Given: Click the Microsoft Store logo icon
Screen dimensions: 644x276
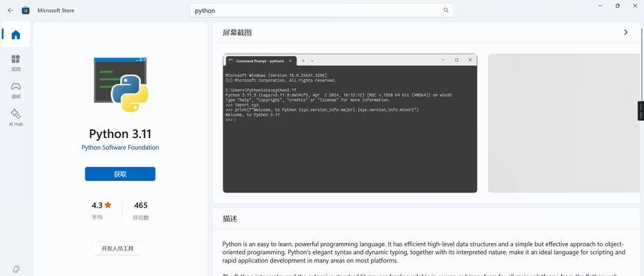Looking at the screenshot, I should (x=26, y=10).
